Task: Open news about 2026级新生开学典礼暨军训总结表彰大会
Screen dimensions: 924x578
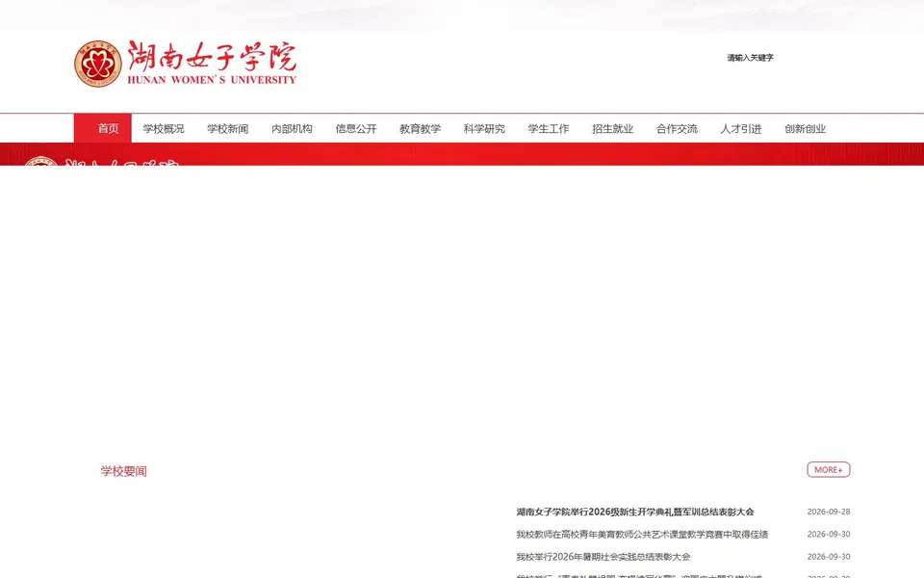Action: coord(635,512)
